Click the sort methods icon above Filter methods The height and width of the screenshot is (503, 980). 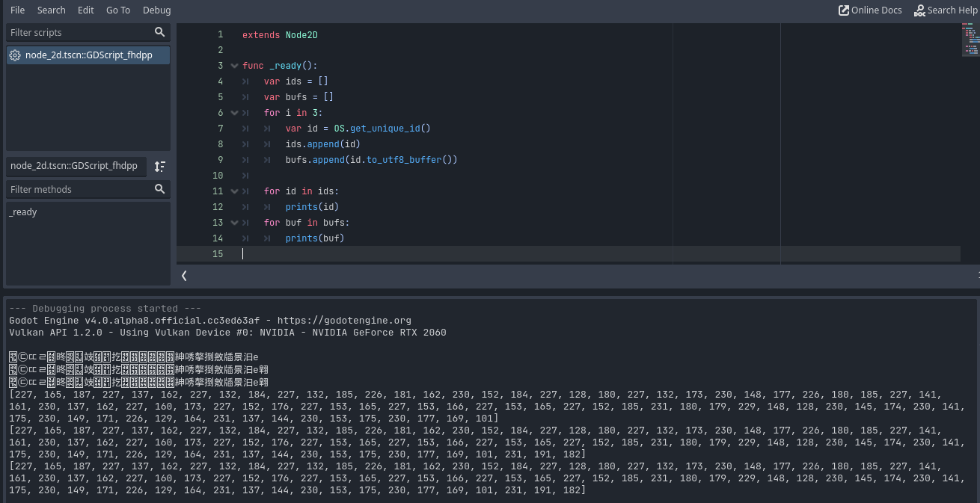pyautogui.click(x=160, y=166)
